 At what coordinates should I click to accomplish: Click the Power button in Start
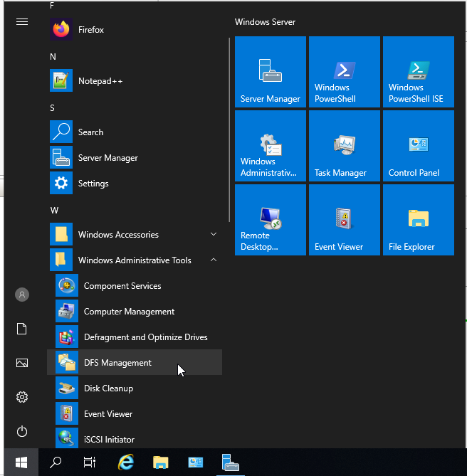click(22, 431)
